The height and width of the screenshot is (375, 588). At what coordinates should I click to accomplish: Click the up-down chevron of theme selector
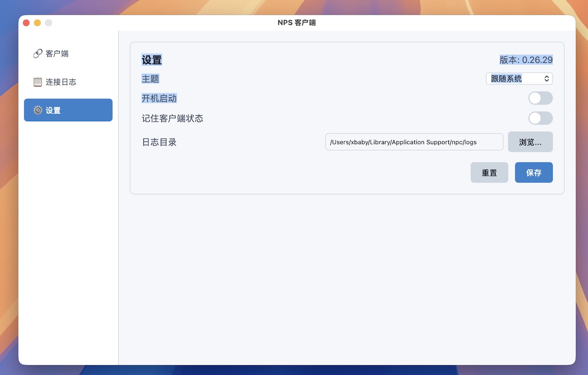[x=547, y=79]
